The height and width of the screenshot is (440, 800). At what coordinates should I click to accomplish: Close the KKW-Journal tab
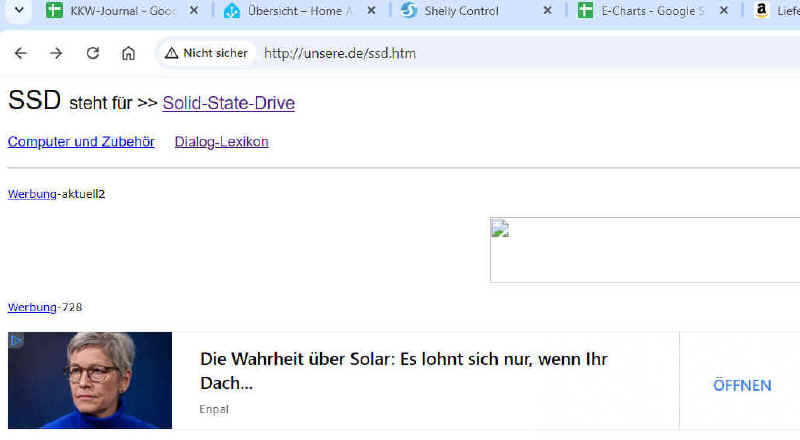(193, 11)
